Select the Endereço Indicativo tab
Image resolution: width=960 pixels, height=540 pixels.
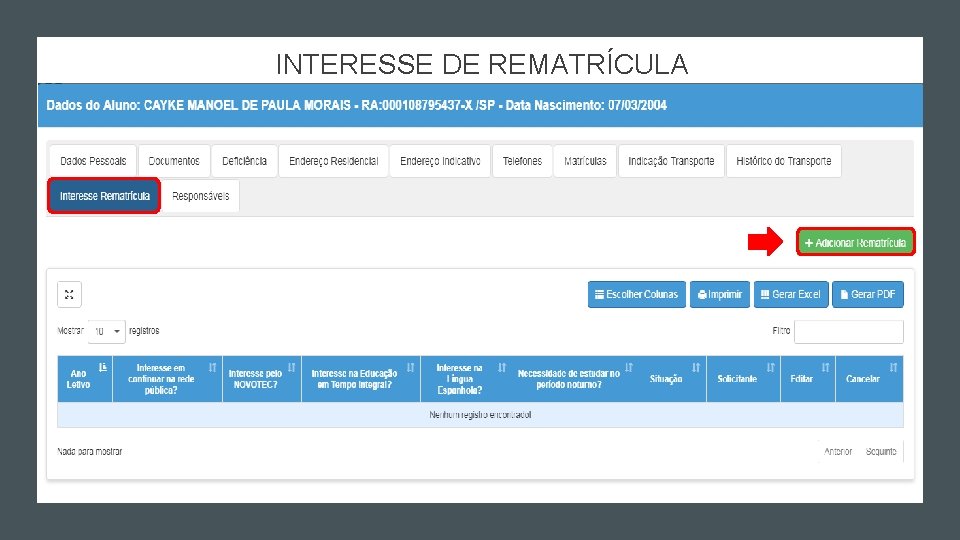click(440, 161)
